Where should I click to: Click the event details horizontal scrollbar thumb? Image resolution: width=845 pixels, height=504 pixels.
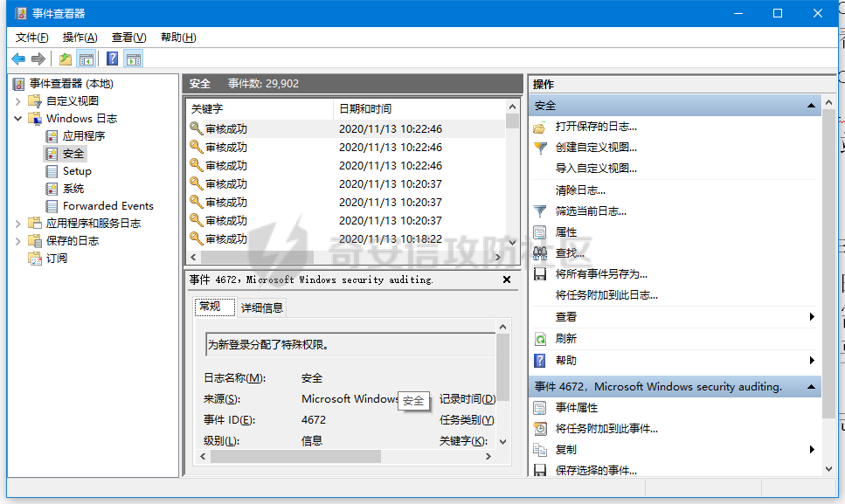pyautogui.click(x=295, y=457)
